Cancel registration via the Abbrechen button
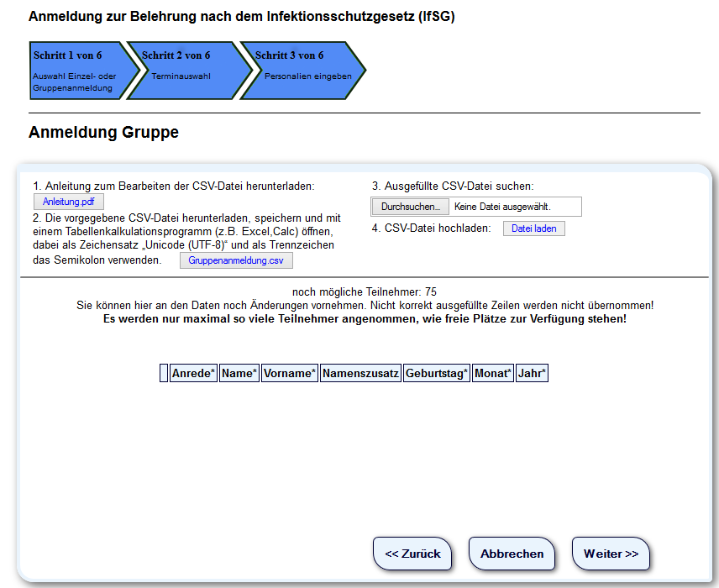The image size is (719, 588). tap(512, 554)
